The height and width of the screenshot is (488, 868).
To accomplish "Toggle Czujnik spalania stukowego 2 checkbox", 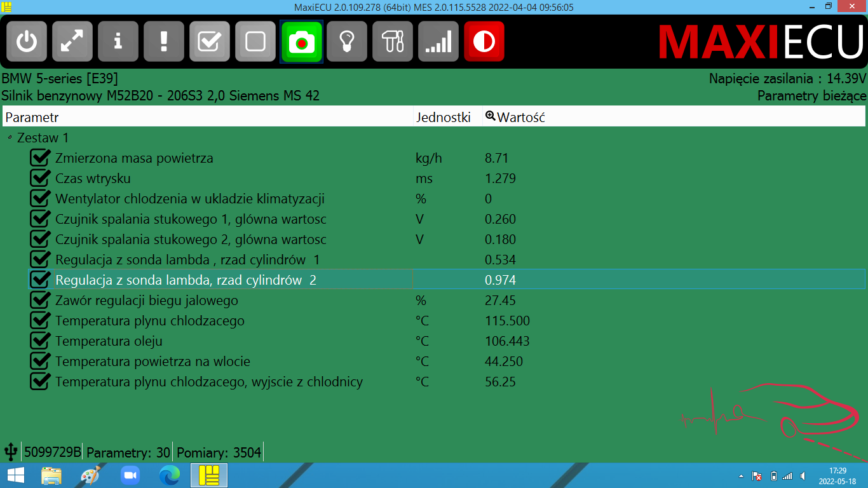I will tap(40, 239).
